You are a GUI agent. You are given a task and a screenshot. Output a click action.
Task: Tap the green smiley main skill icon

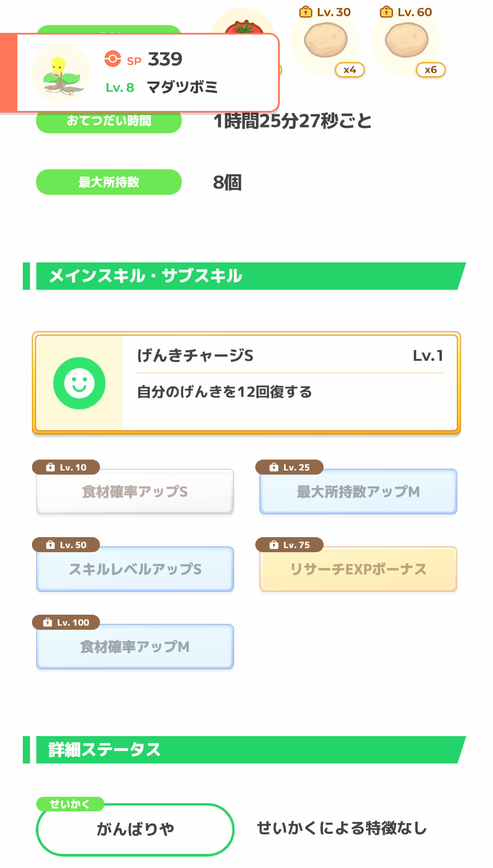[79, 383]
